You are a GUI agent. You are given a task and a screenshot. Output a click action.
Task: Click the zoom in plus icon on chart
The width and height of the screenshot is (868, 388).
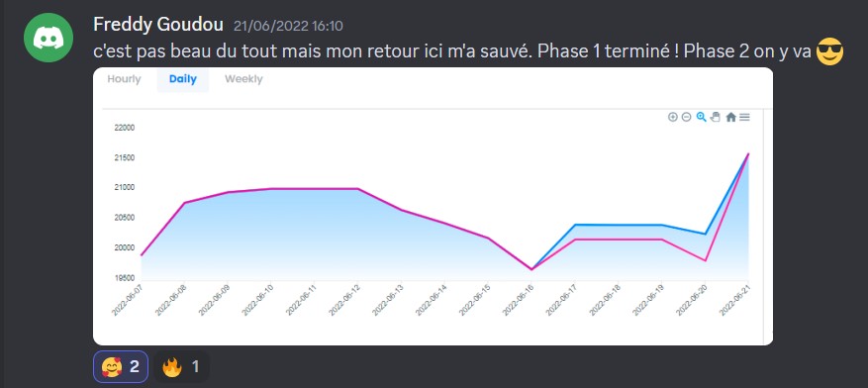point(673,117)
